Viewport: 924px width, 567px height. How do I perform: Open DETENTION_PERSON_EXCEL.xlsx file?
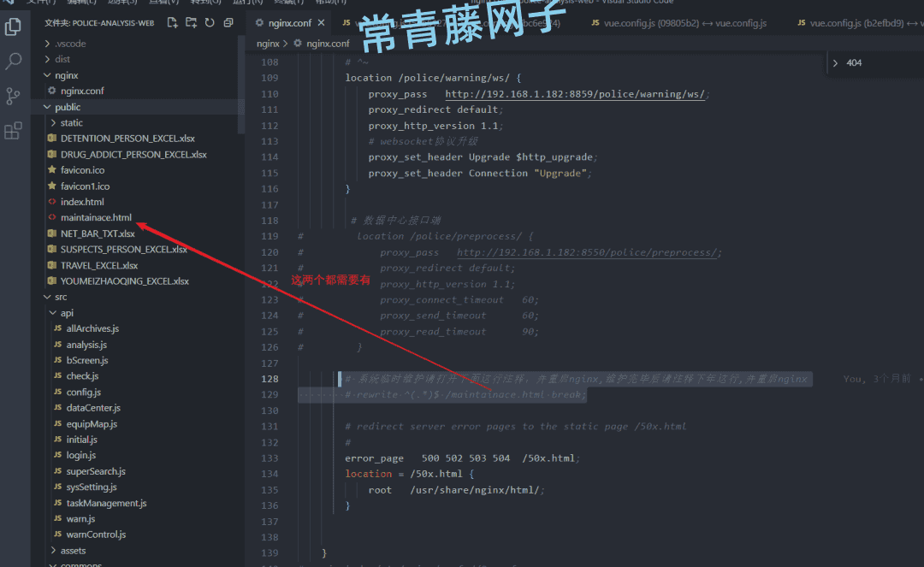click(127, 139)
